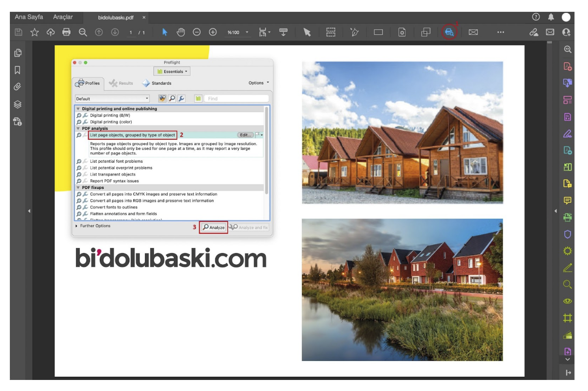
Task: Open the Layers panel in left sidebar
Action: click(18, 105)
